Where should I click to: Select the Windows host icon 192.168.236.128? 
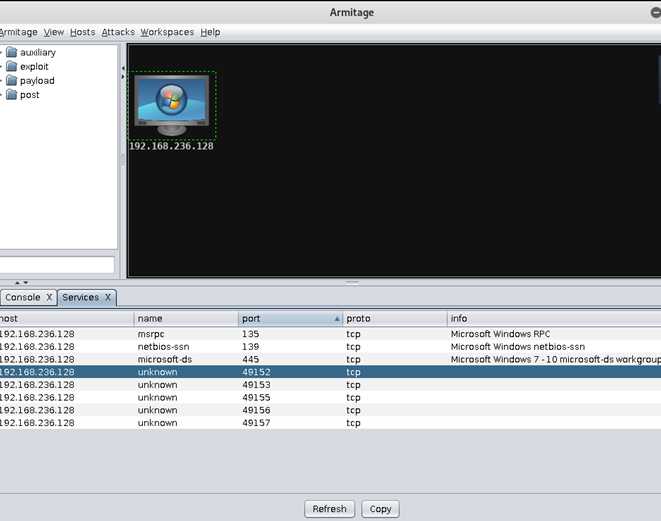point(172,105)
